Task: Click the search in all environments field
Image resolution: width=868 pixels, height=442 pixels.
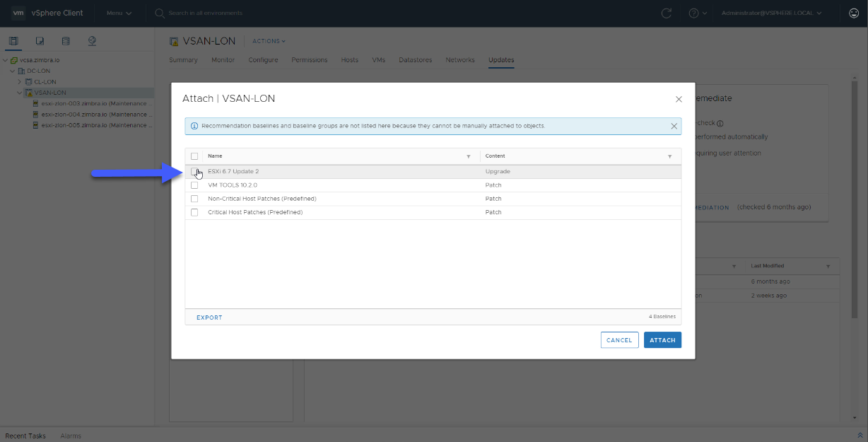Action: click(205, 13)
